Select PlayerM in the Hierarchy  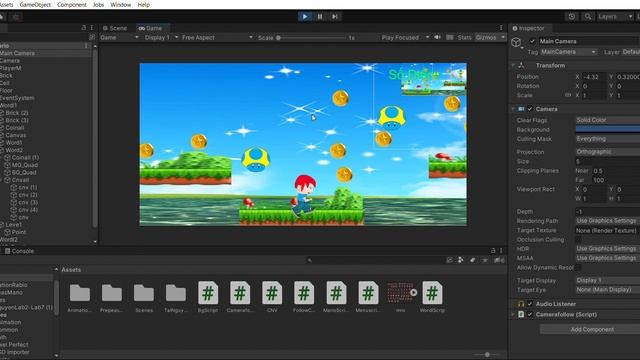tap(11, 68)
